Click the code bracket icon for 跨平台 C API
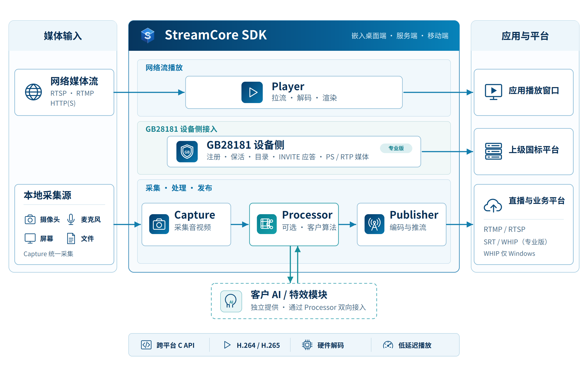Viewport: 588px width, 368px height. pos(146,345)
